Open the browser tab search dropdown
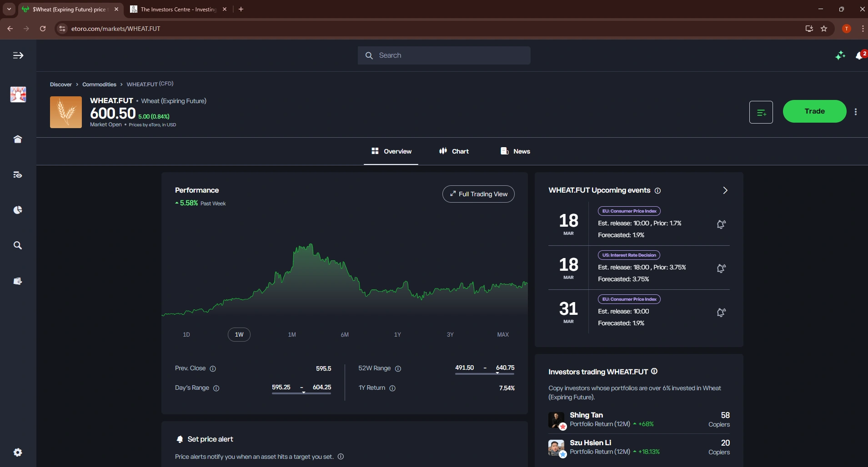This screenshot has height=467, width=868. pos(9,9)
